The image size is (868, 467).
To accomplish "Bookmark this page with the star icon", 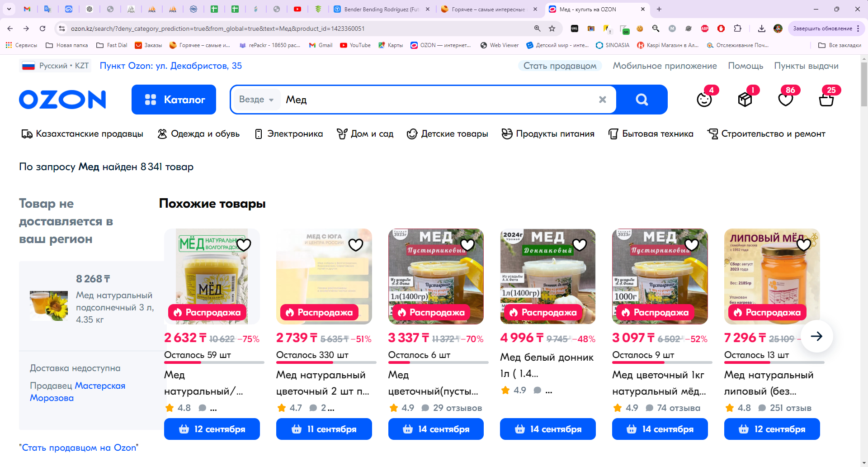I will click(x=552, y=29).
